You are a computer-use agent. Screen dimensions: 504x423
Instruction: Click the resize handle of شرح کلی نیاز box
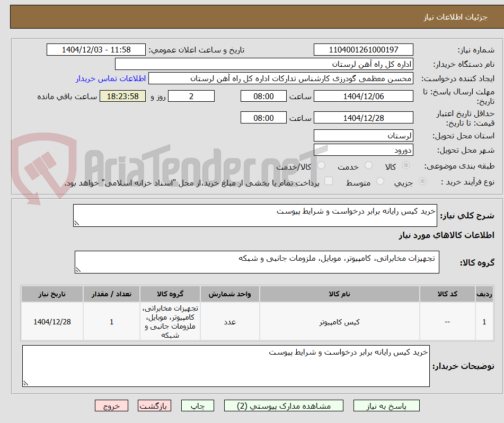[76, 223]
